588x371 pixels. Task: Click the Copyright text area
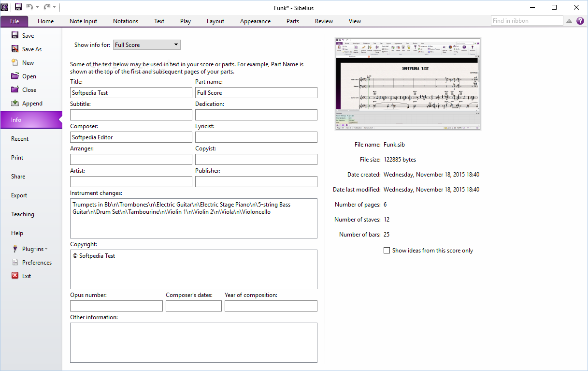[194, 269]
